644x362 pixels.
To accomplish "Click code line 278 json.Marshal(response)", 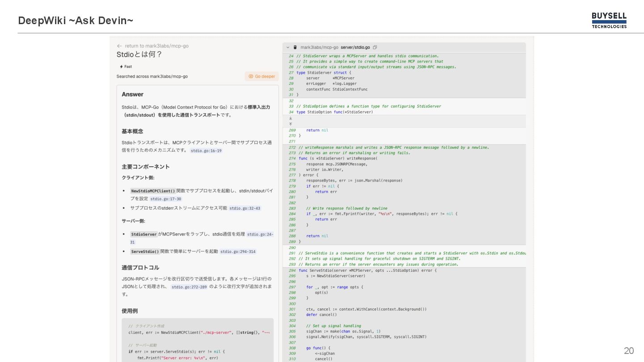I will coord(354,181).
